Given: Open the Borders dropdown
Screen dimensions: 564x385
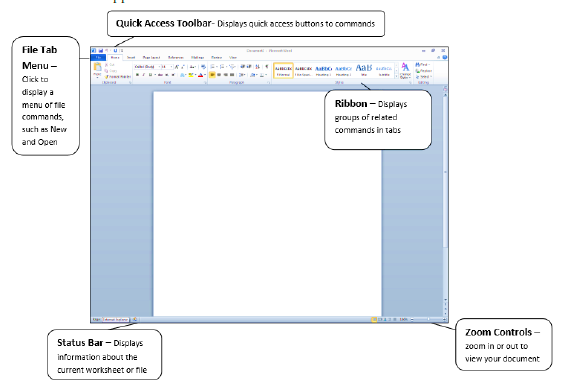Looking at the screenshot, I should click(x=263, y=75).
